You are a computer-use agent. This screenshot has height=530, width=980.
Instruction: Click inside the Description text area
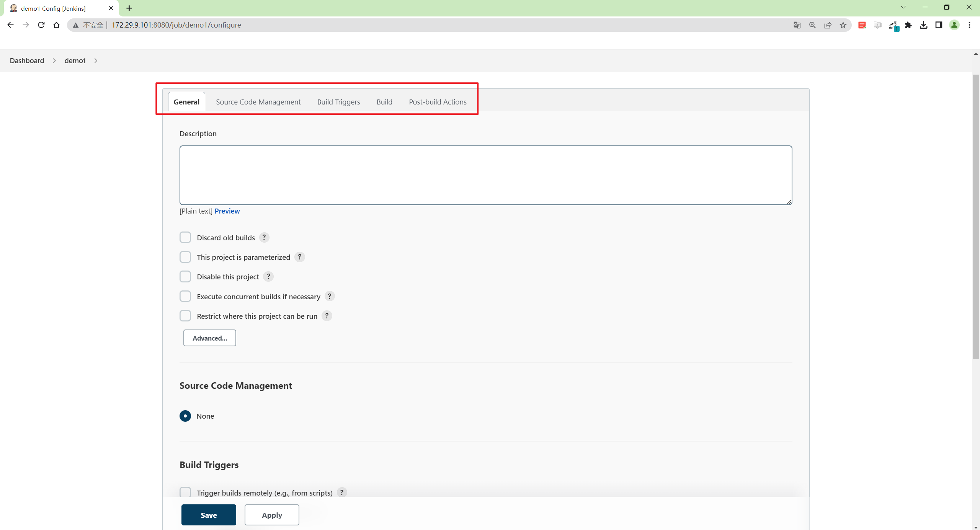[486, 175]
